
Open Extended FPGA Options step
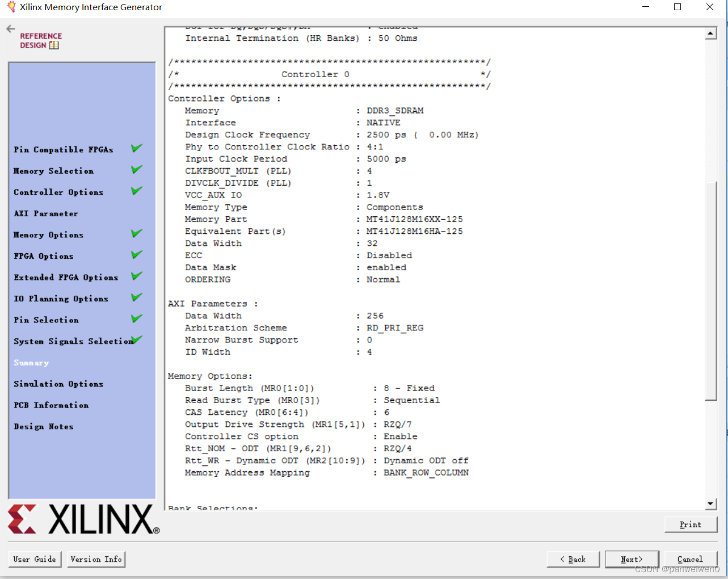coord(66,278)
